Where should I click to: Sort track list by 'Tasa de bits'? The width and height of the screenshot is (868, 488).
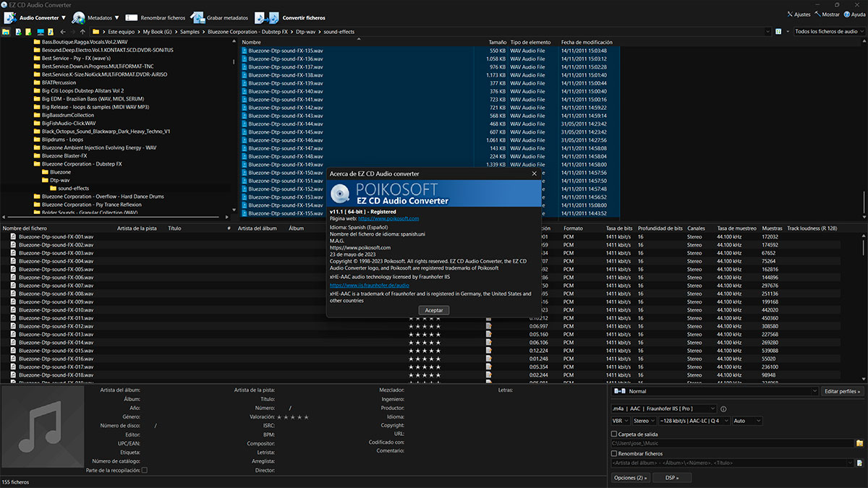[619, 228]
